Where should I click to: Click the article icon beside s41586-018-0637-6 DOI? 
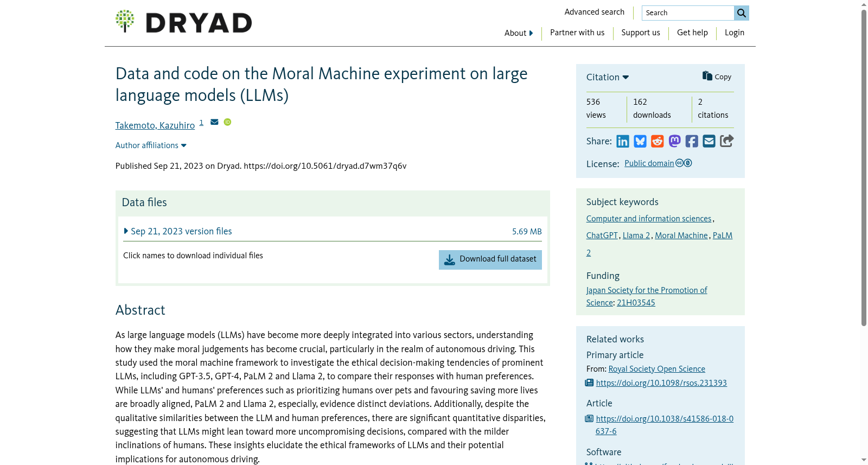(589, 419)
